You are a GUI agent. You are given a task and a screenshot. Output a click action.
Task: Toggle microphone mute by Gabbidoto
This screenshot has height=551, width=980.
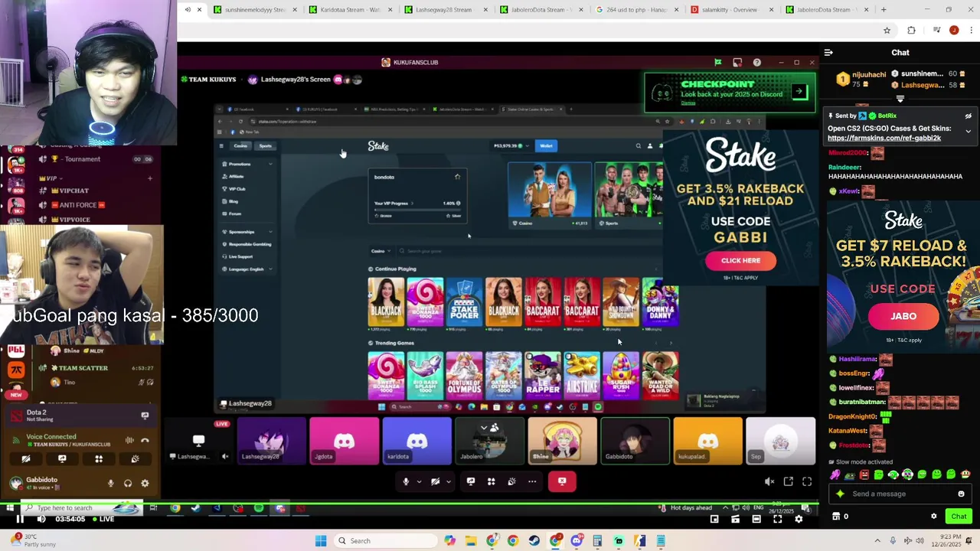point(111,483)
